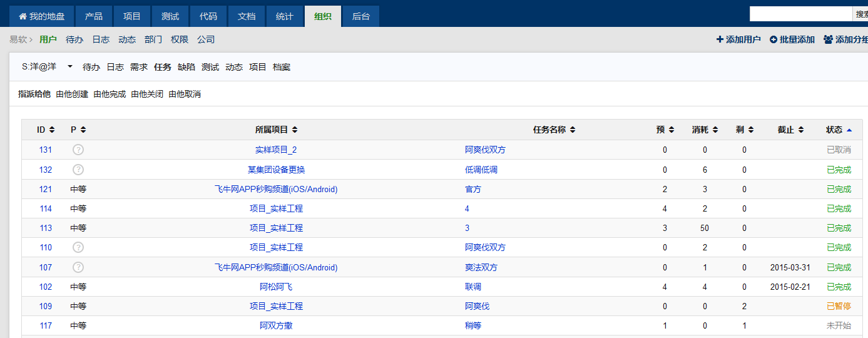Click the sort arrows next to 剩 header
Viewport: 868px width, 338px height.
pyautogui.click(x=751, y=130)
